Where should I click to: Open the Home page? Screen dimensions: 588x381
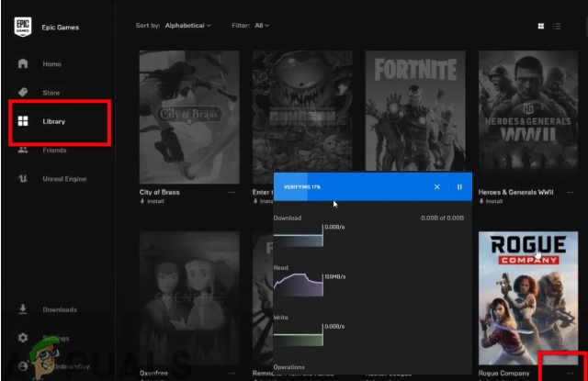coord(51,64)
